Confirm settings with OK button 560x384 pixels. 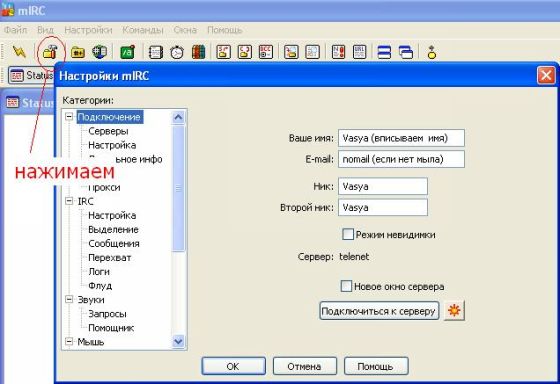233,366
